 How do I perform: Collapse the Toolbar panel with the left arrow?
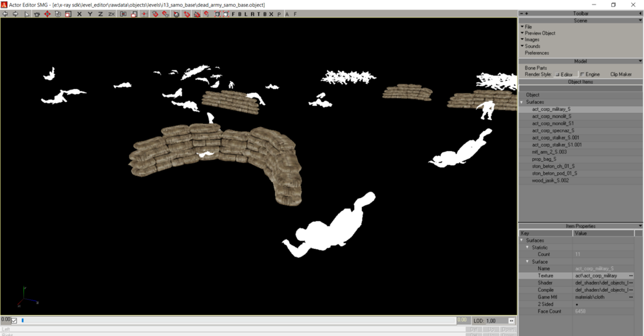coord(640,14)
